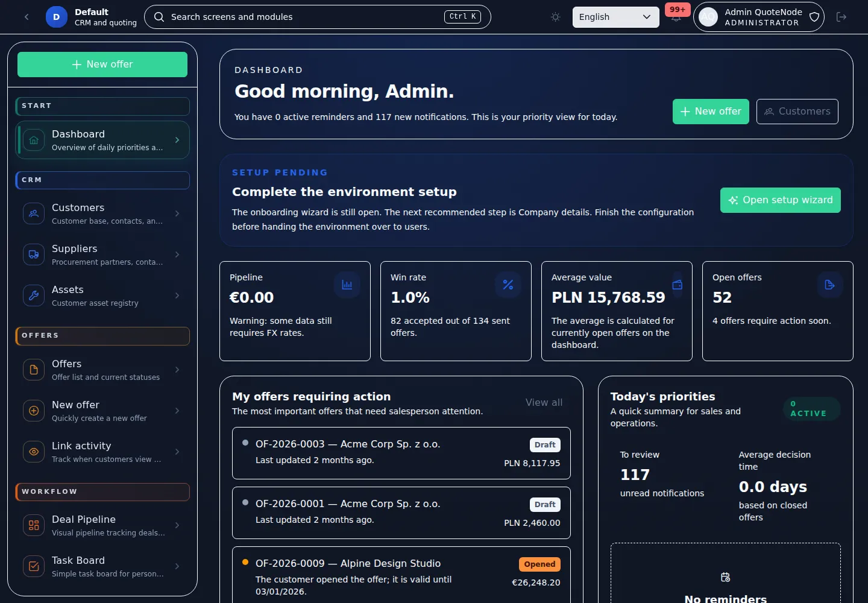Image resolution: width=868 pixels, height=603 pixels.
Task: Expand the Deal Pipeline chevron
Action: [x=177, y=525]
